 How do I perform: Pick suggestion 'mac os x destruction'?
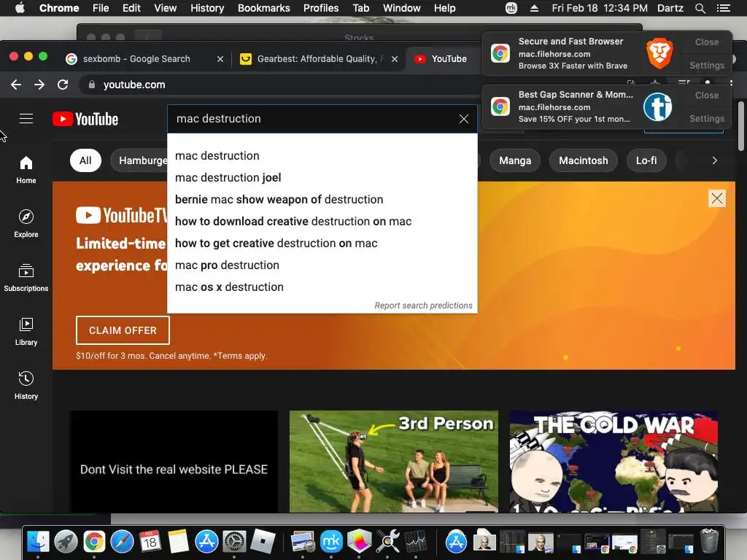coord(322,287)
